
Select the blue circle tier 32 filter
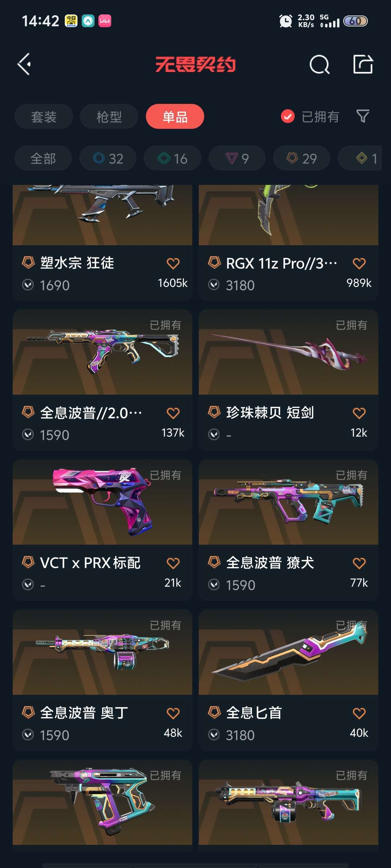108,158
